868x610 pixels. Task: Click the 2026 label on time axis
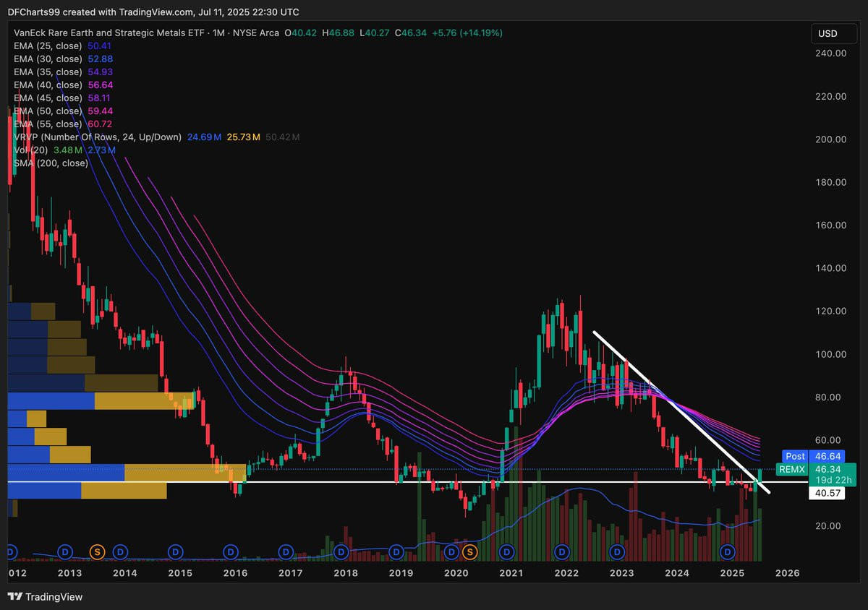(787, 572)
